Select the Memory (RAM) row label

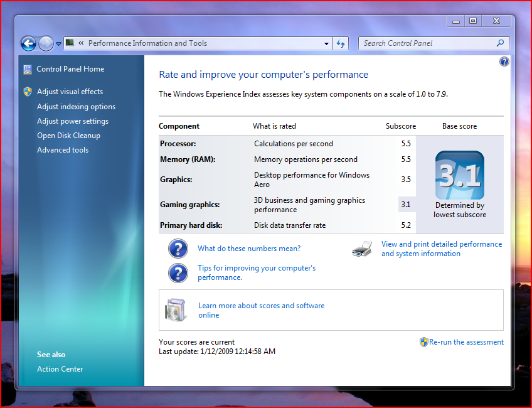(188, 159)
